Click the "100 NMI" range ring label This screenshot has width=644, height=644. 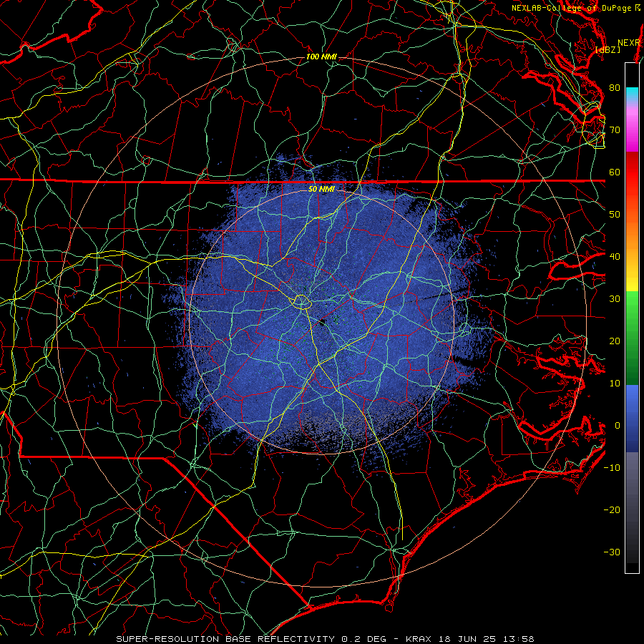click(321, 57)
